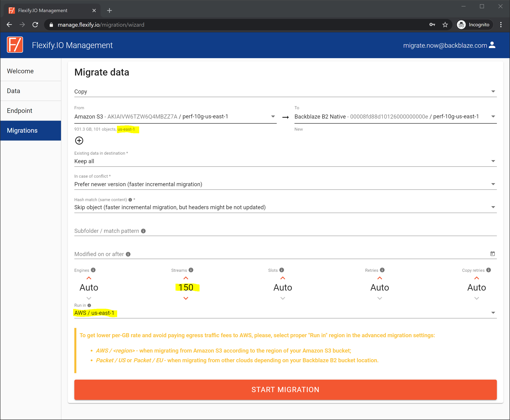Viewport: 510px width, 420px height.
Task: Bookmark this page with star icon
Action: point(445,25)
